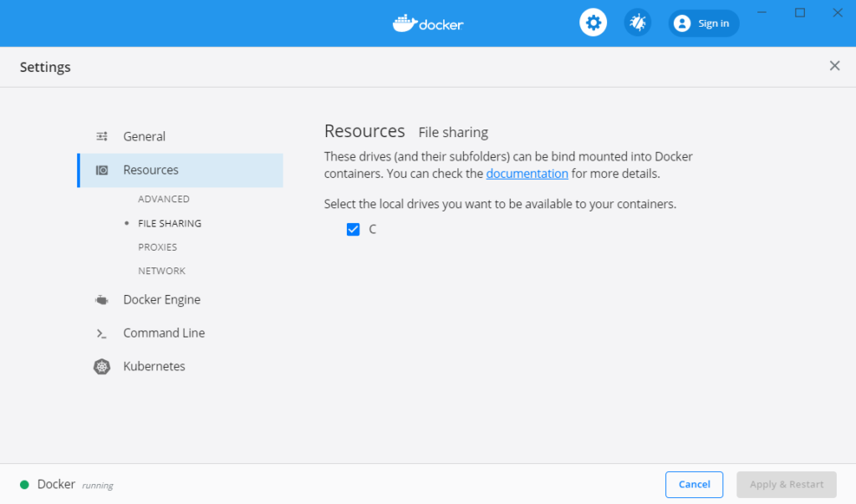The image size is (856, 504).
Task: Click the 'running' status text
Action: click(x=98, y=486)
